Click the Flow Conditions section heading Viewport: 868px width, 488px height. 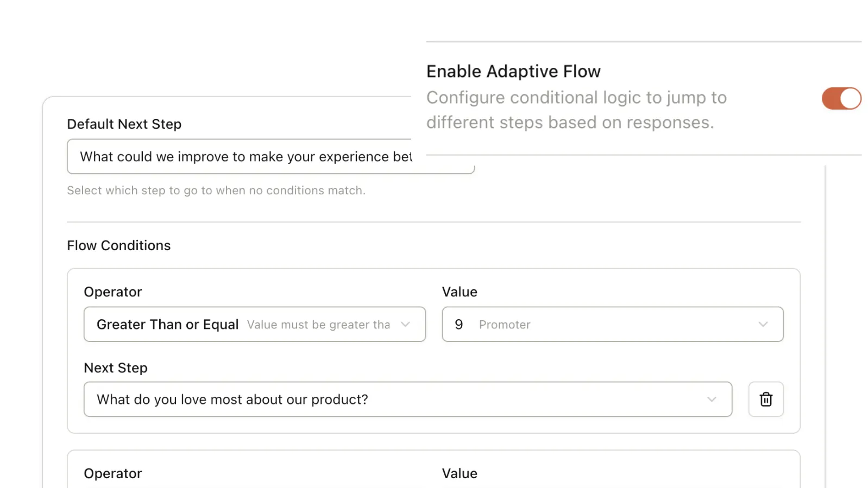(x=118, y=245)
